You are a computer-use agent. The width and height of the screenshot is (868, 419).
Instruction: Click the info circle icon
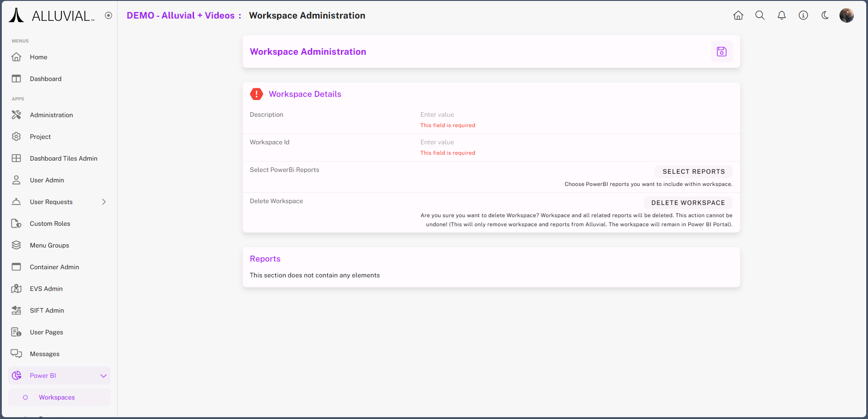803,15
